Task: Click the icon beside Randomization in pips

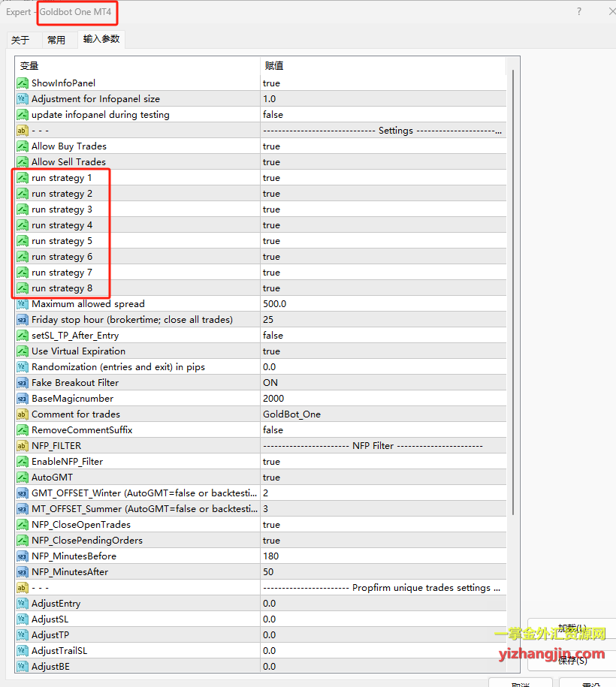Action: [23, 366]
